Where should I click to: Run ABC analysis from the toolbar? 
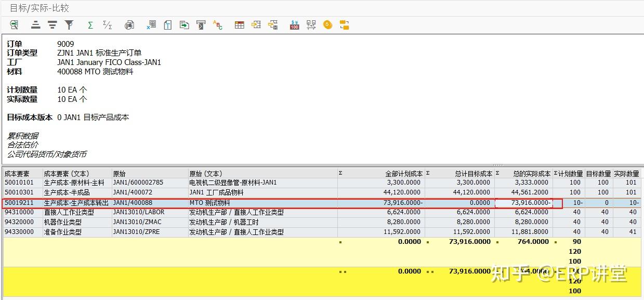(218, 24)
